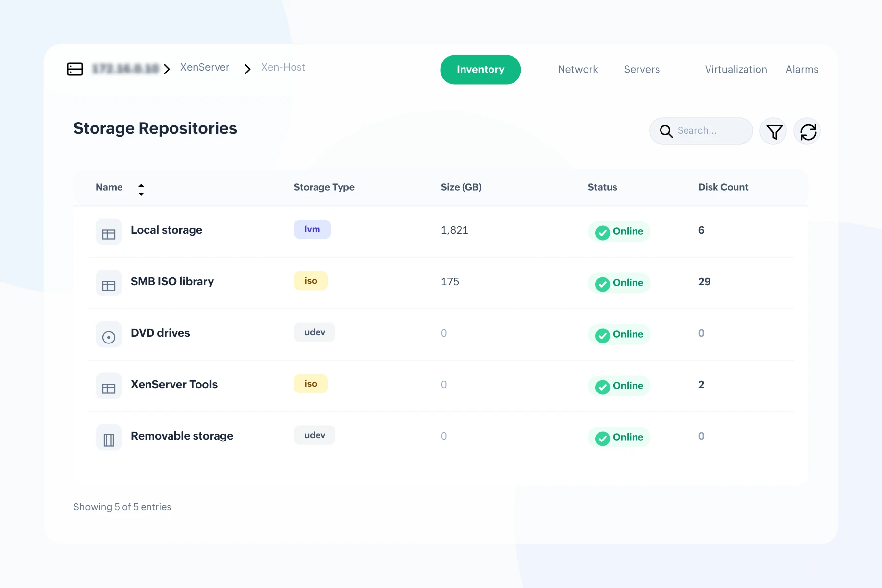Open the DVD drives repository

coord(160,333)
